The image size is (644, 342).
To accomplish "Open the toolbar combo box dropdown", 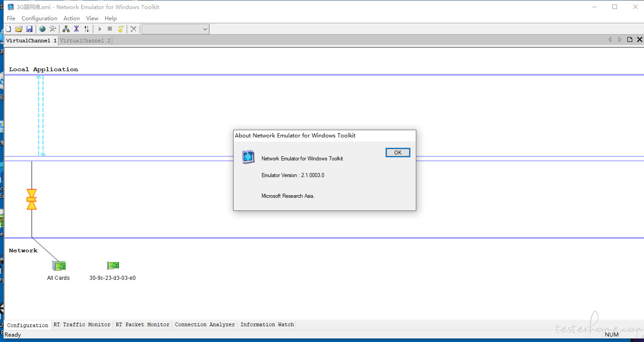I will pyautogui.click(x=205, y=29).
